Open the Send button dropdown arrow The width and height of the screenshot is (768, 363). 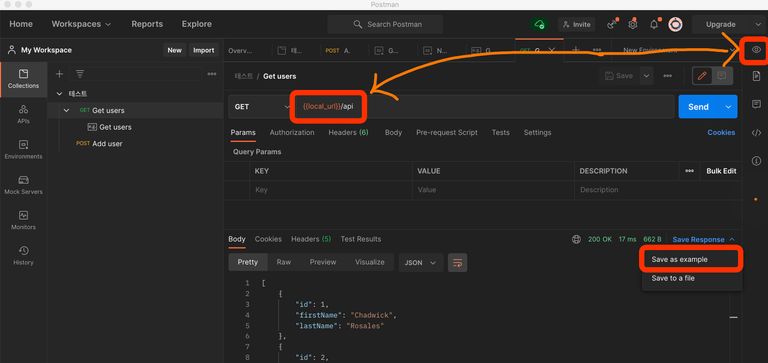tap(728, 107)
